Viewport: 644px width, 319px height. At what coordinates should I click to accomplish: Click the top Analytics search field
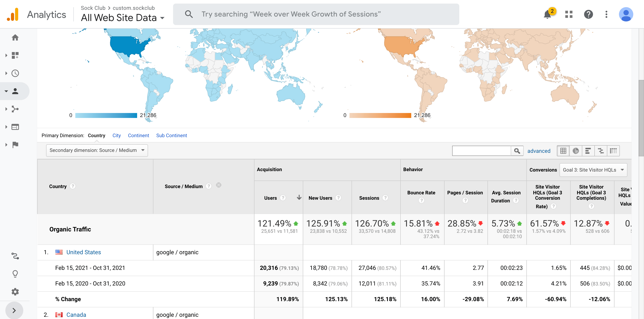316,14
